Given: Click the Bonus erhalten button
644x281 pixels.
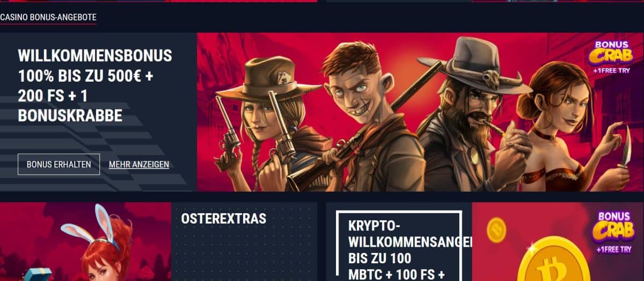Looking at the screenshot, I should pyautogui.click(x=58, y=164).
